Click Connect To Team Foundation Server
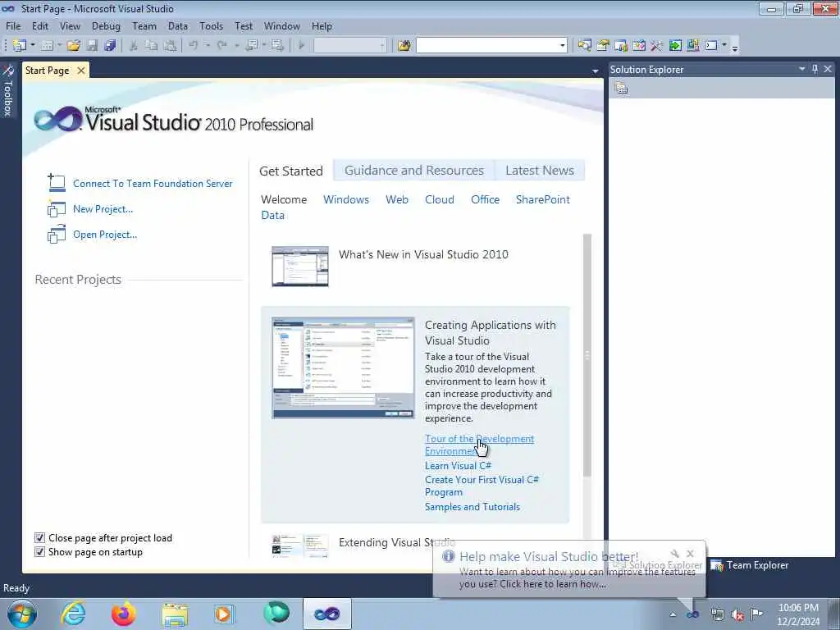The height and width of the screenshot is (630, 840). (153, 183)
